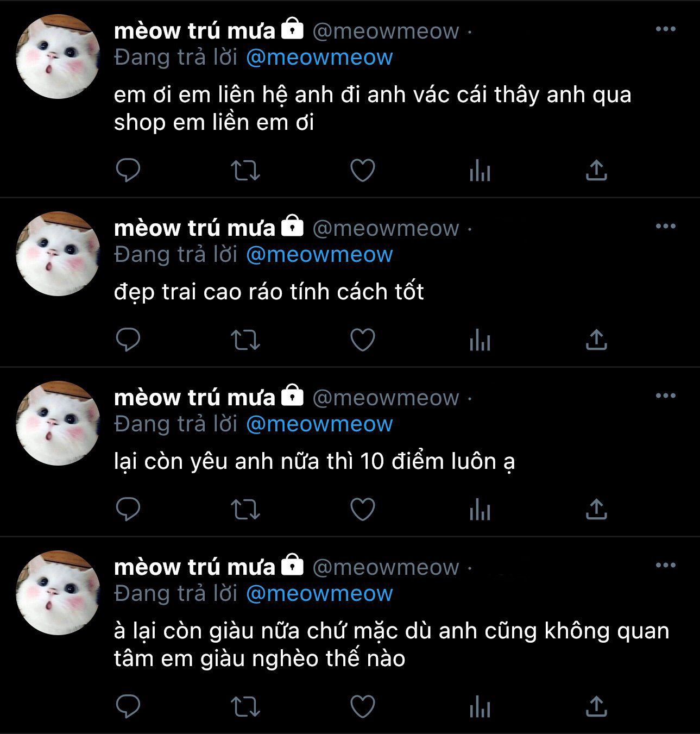This screenshot has width=700, height=734.
Task: Open cat avatar of "đẹp trai cao ráo" tweet
Action: [58, 254]
